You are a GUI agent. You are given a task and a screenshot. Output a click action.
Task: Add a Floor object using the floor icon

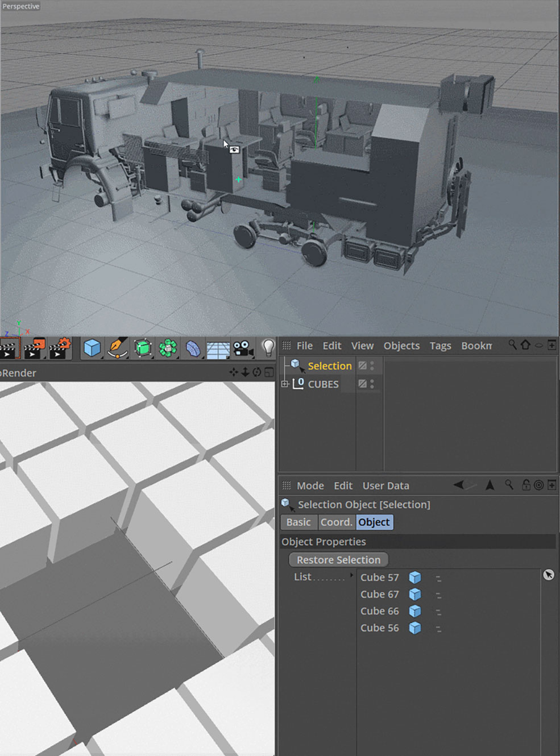pyautogui.click(x=218, y=348)
